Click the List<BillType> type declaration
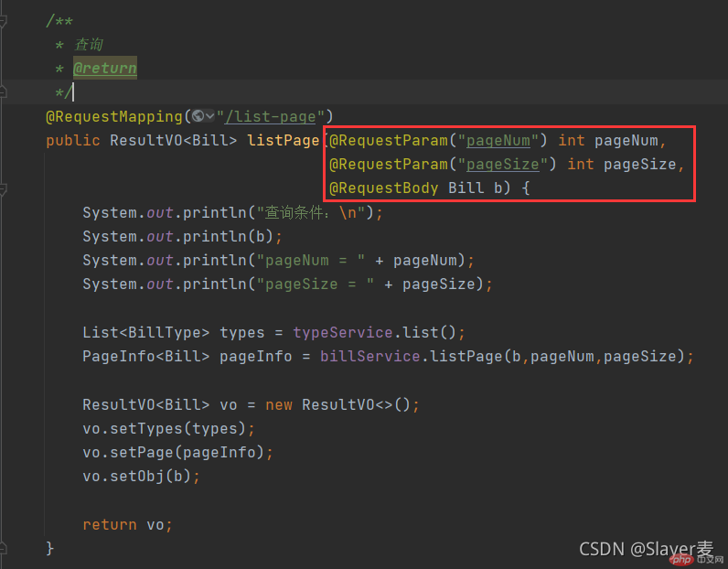 click(x=145, y=333)
